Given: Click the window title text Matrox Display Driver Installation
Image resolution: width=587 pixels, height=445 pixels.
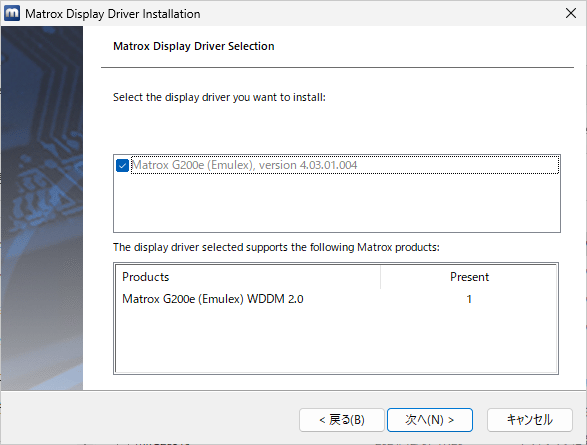Looking at the screenshot, I should 113,14.
